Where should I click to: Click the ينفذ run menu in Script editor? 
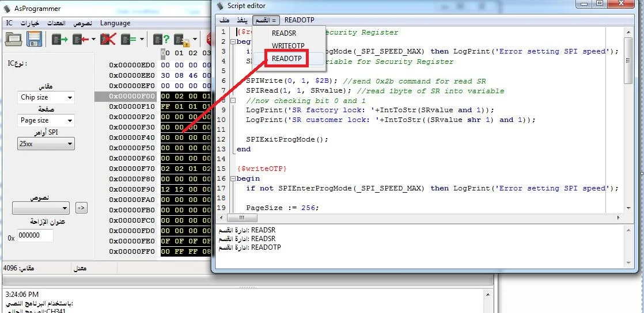pos(242,20)
